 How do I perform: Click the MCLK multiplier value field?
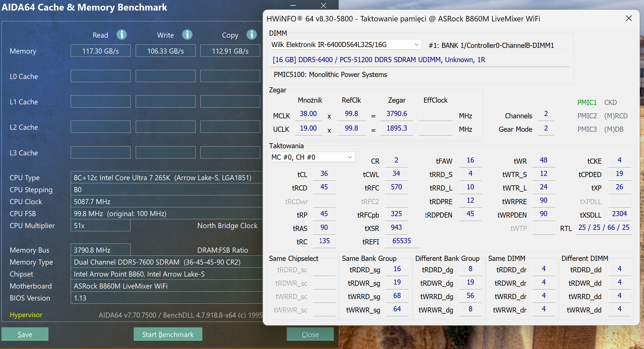point(308,114)
